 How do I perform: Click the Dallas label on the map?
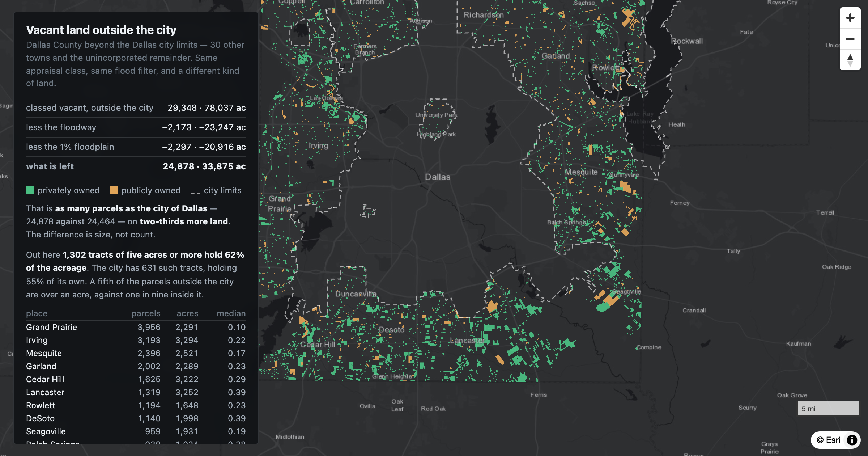coord(438,177)
